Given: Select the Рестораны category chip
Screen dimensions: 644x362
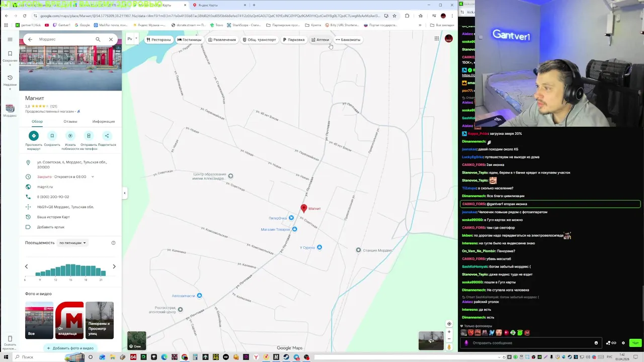Looking at the screenshot, I should click(x=158, y=40).
